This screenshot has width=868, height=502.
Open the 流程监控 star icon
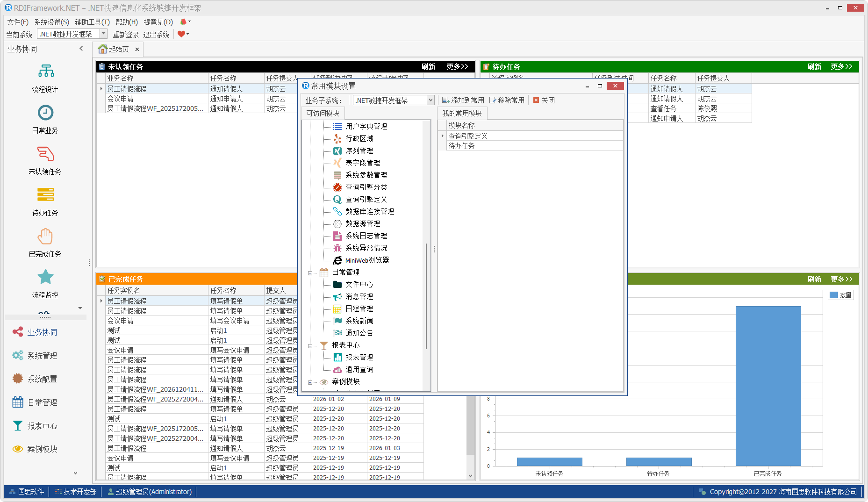(x=45, y=277)
